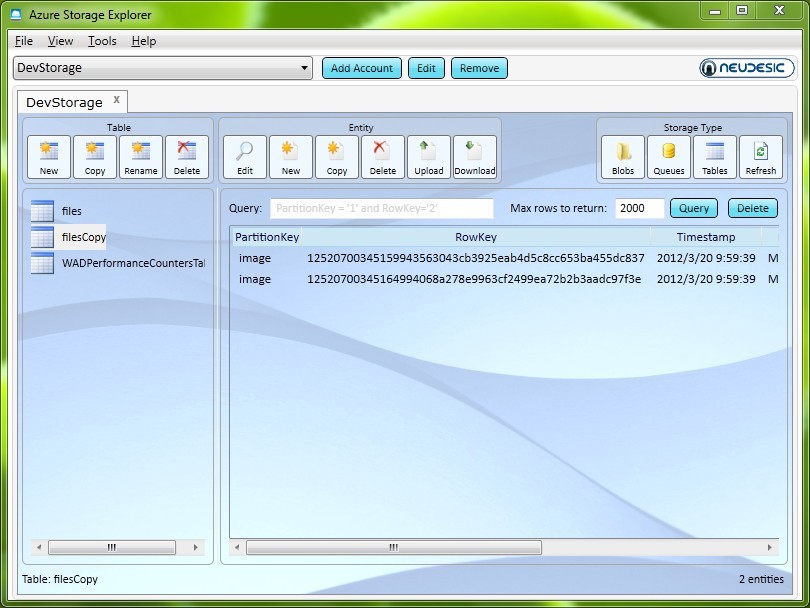This screenshot has height=608, width=810.
Task: Minimize the Azure Storage Explorer window
Action: pos(715,10)
